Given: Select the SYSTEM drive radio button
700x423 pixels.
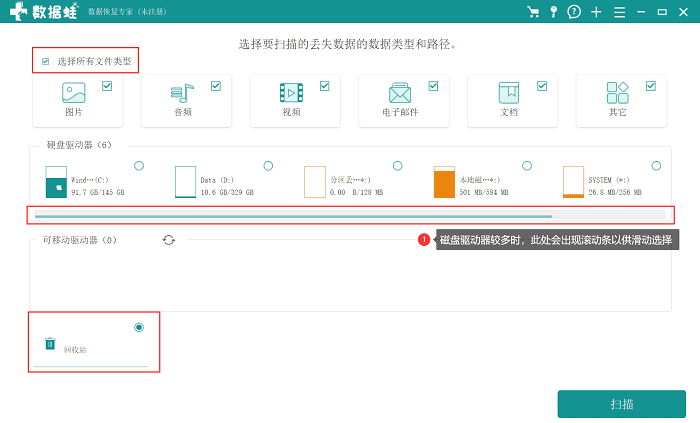Looking at the screenshot, I should 656,166.
